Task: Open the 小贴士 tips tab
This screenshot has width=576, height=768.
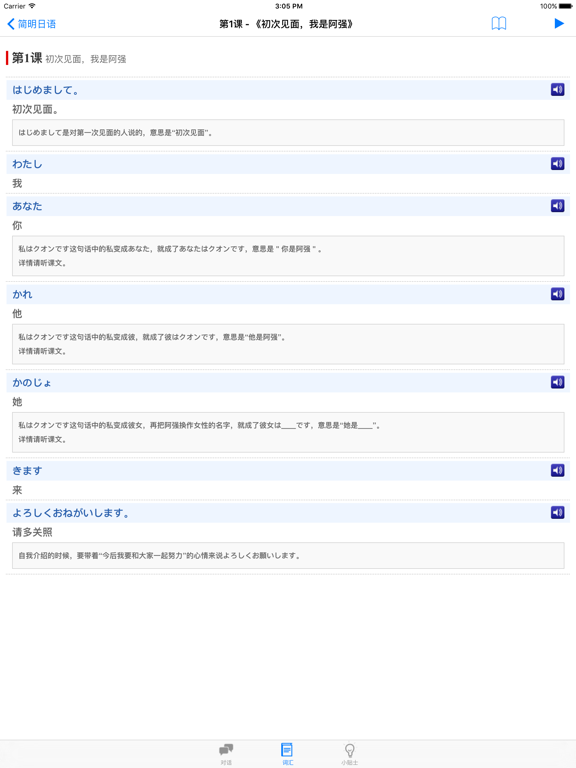Action: 349,754
